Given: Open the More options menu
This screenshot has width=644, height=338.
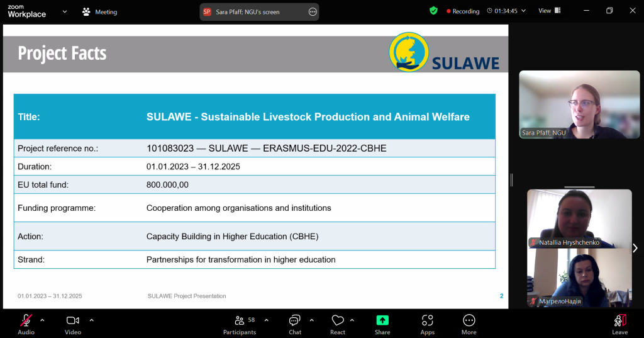Looking at the screenshot, I should click(x=469, y=324).
